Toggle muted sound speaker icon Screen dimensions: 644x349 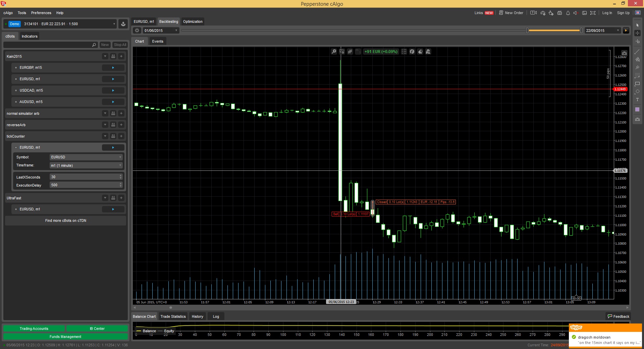click(x=576, y=13)
